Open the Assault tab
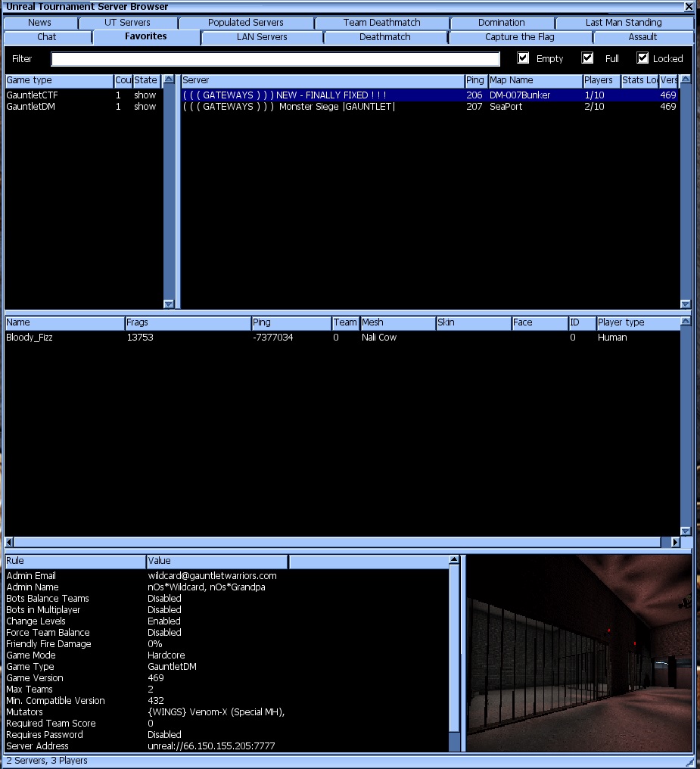 click(642, 37)
